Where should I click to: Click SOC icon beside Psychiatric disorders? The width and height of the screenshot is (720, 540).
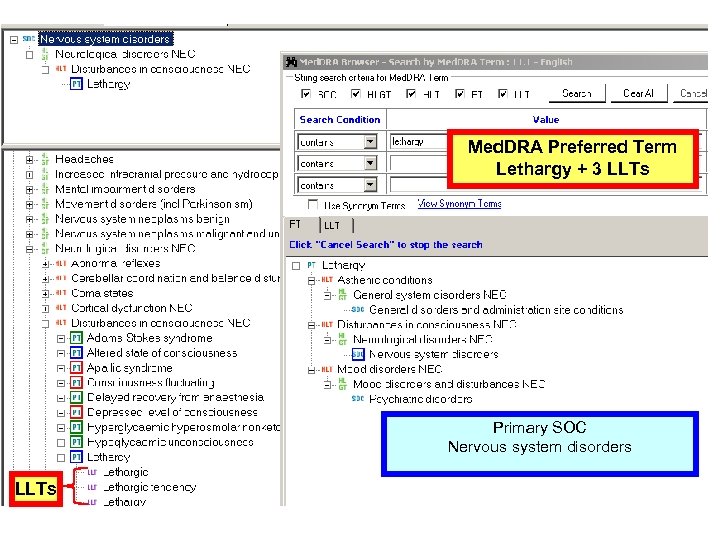pyautogui.click(x=358, y=399)
